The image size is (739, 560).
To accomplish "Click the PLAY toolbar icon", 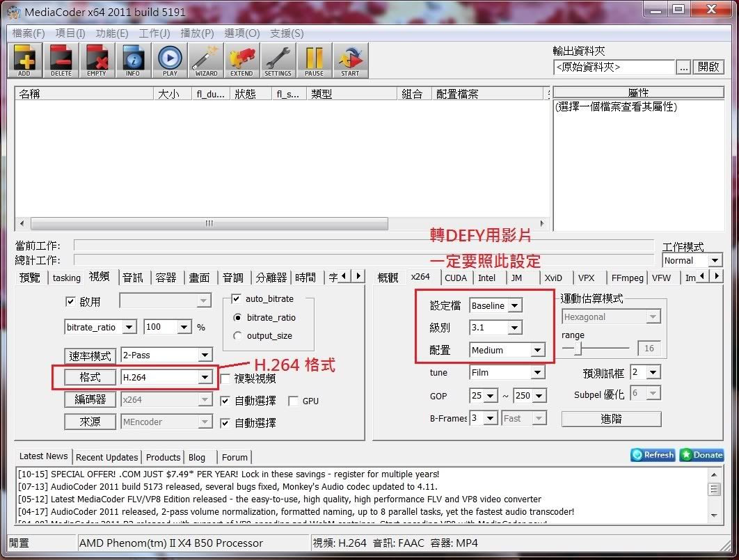I will [170, 61].
